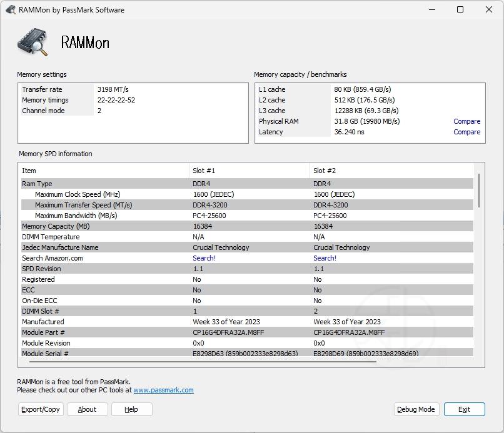Click the RAMMon chip logo with magnifier
Viewport: 504px width, 433px height.
[33, 42]
